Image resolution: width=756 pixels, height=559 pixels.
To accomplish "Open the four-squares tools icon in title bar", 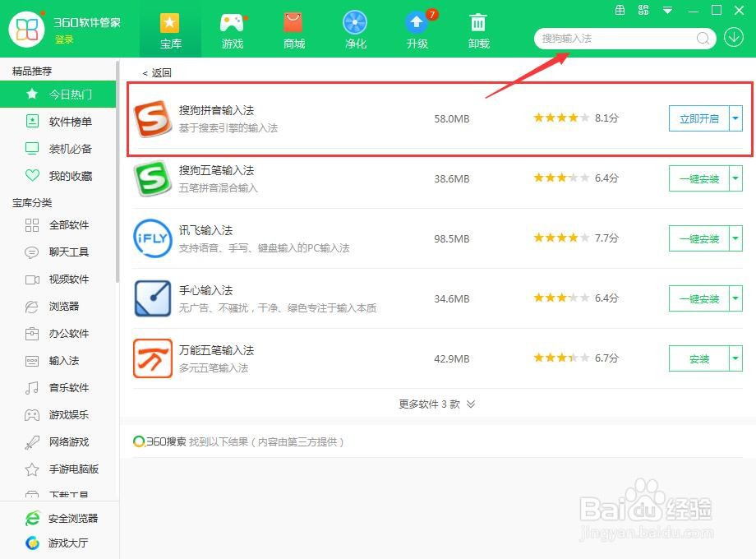I will 643,10.
